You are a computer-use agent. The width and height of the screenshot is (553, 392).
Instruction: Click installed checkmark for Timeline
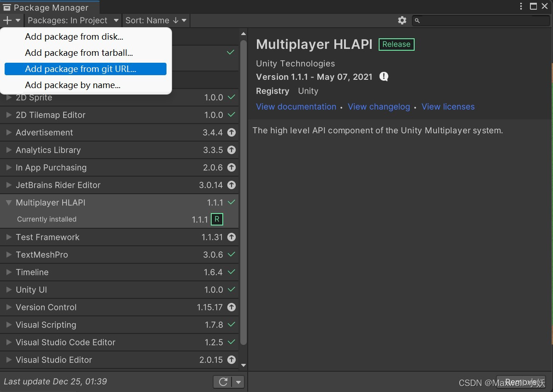[232, 272]
